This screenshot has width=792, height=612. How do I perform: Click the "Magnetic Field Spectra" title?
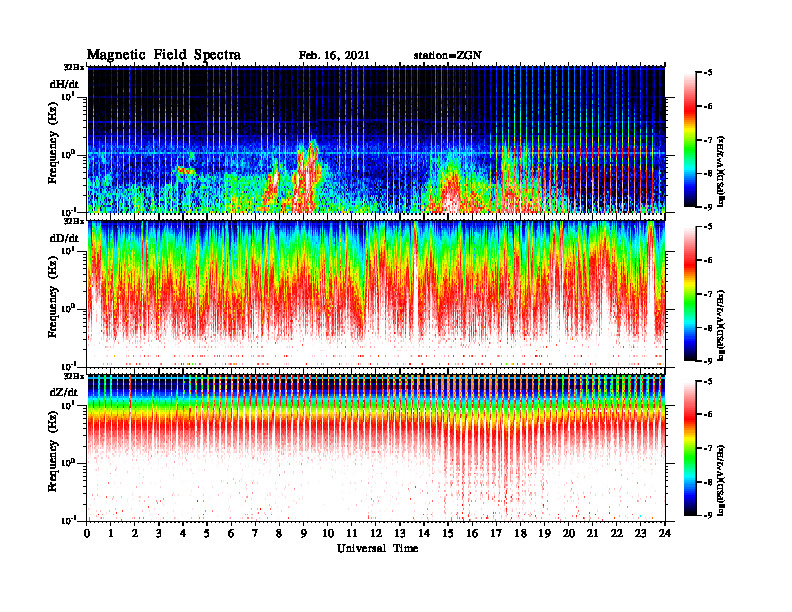[x=164, y=55]
